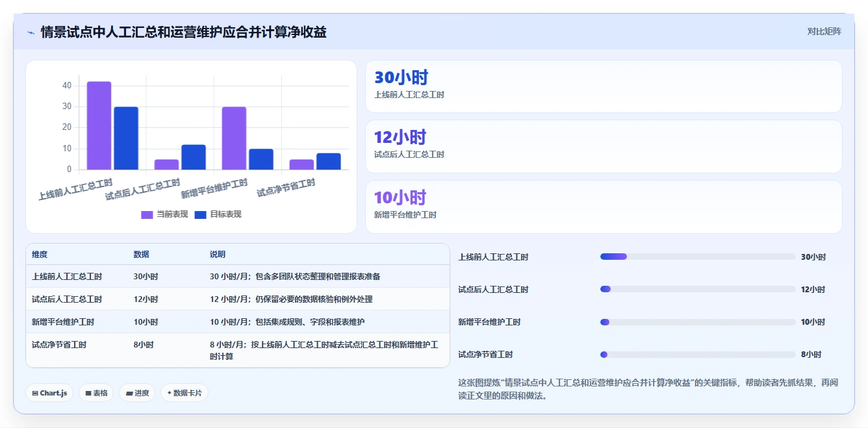Select table cell 试点净节省工时
868x428 pixels.
pos(59,344)
